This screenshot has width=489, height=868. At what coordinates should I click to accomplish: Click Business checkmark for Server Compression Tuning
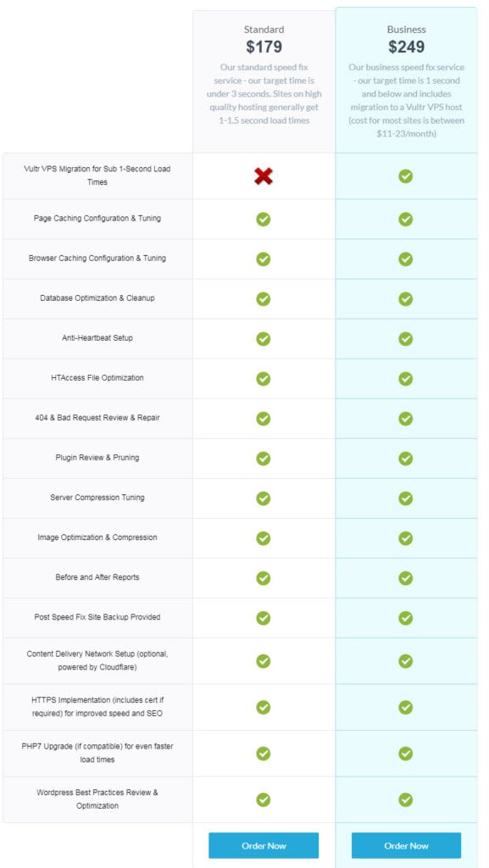(x=406, y=498)
